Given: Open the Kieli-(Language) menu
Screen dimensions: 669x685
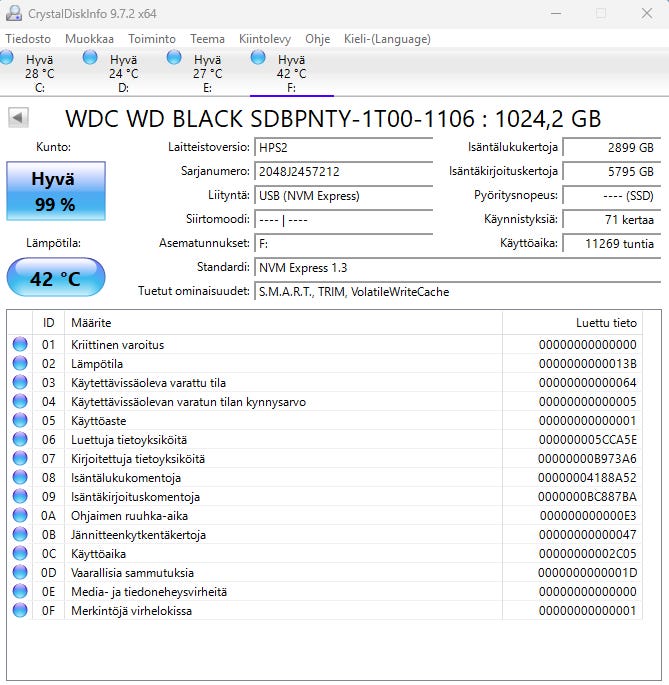Looking at the screenshot, I should coord(387,39).
